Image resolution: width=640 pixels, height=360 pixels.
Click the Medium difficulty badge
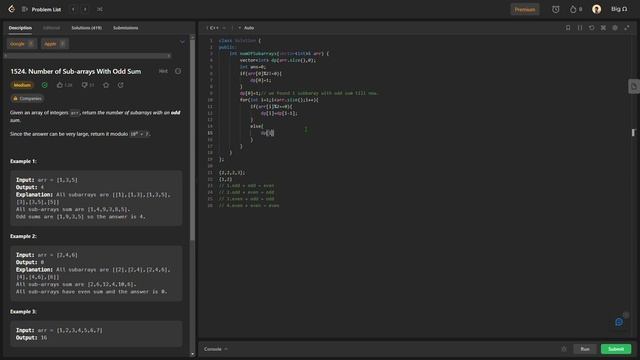[x=22, y=85]
